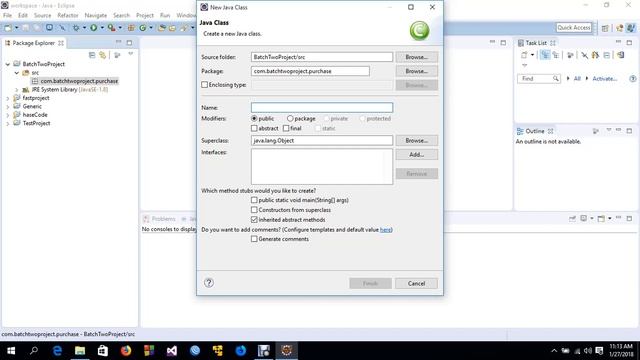The height and width of the screenshot is (360, 640).
Task: Check the Enclosing type checkbox
Action: click(x=204, y=85)
